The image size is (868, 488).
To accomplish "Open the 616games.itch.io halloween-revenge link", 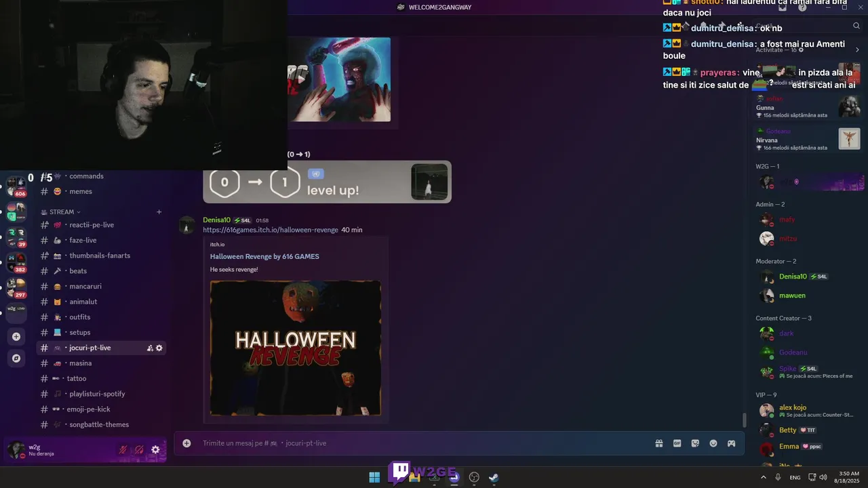I will 271,230.
